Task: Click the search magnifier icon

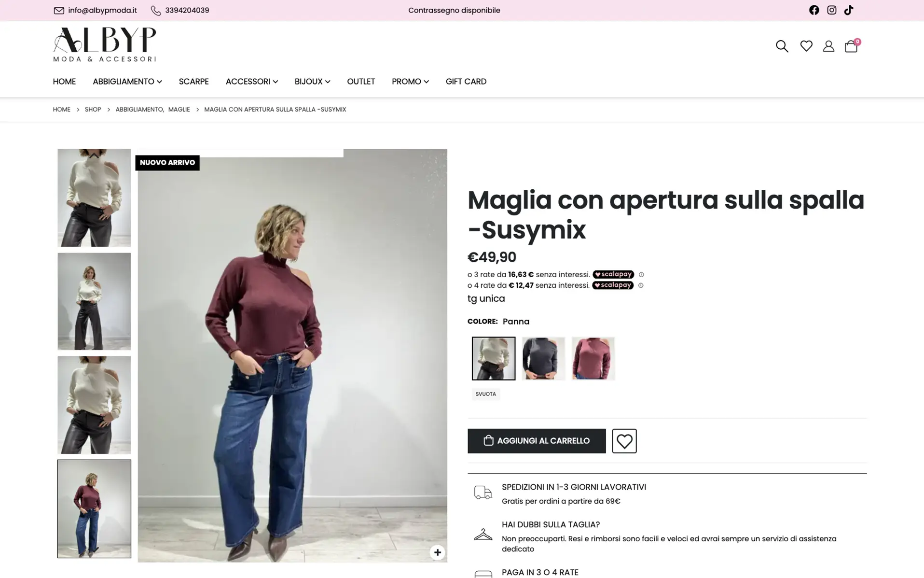Action: (782, 46)
